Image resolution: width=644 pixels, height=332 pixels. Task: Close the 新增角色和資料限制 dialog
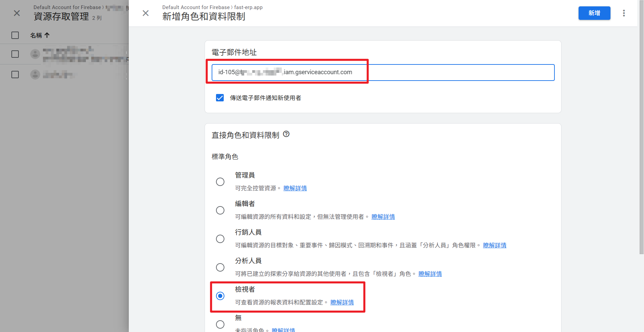click(x=146, y=13)
